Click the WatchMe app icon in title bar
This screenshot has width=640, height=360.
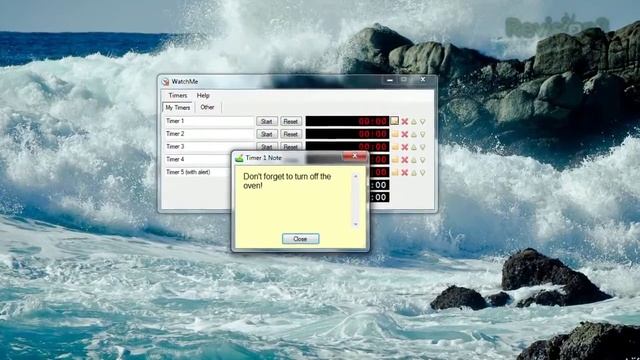[165, 82]
